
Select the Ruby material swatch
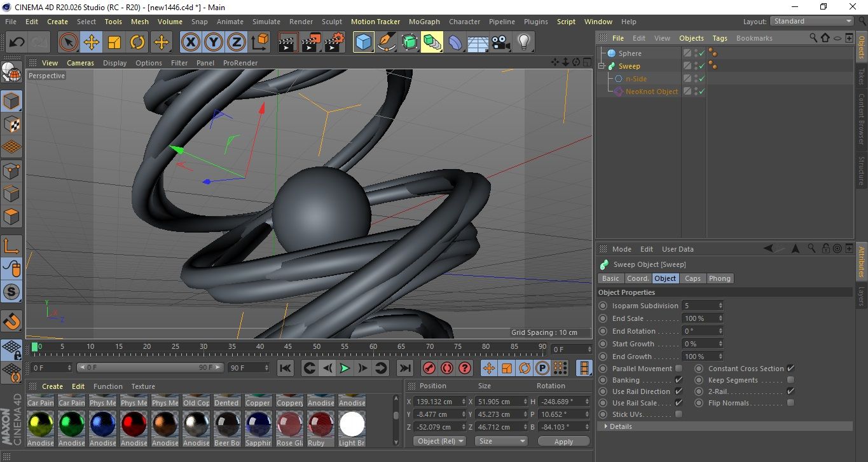[320, 424]
